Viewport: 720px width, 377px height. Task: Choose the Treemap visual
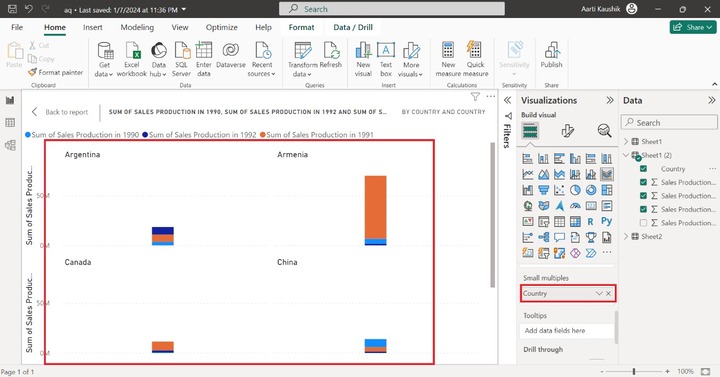tap(607, 190)
